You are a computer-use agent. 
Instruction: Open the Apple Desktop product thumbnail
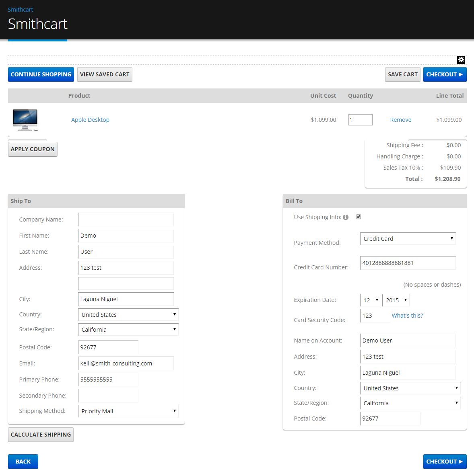[x=25, y=120]
